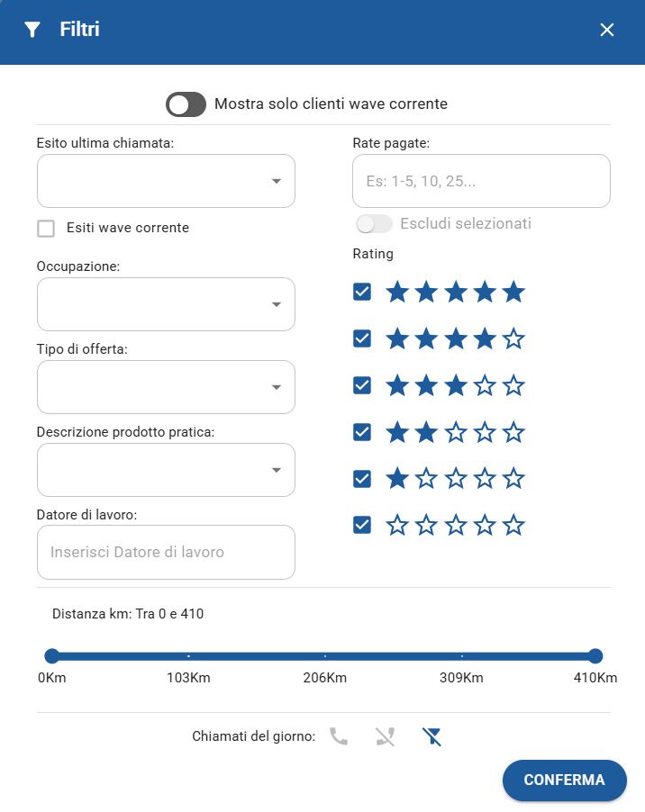Click the right distance slider handle at 410Km
Screen dimensions: 645x812
coord(595,656)
